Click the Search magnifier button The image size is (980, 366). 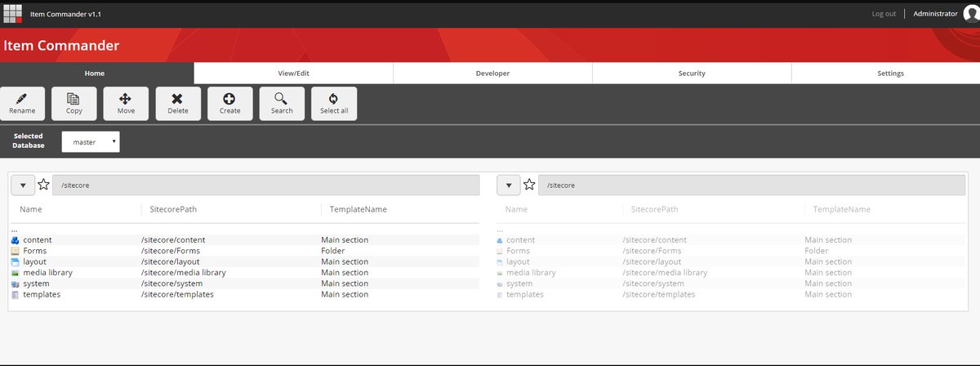[x=282, y=104]
